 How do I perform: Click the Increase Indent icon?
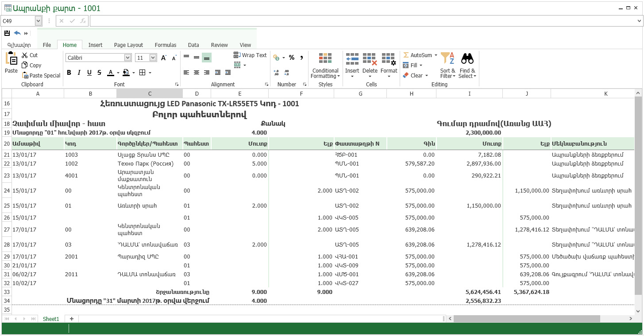point(228,73)
